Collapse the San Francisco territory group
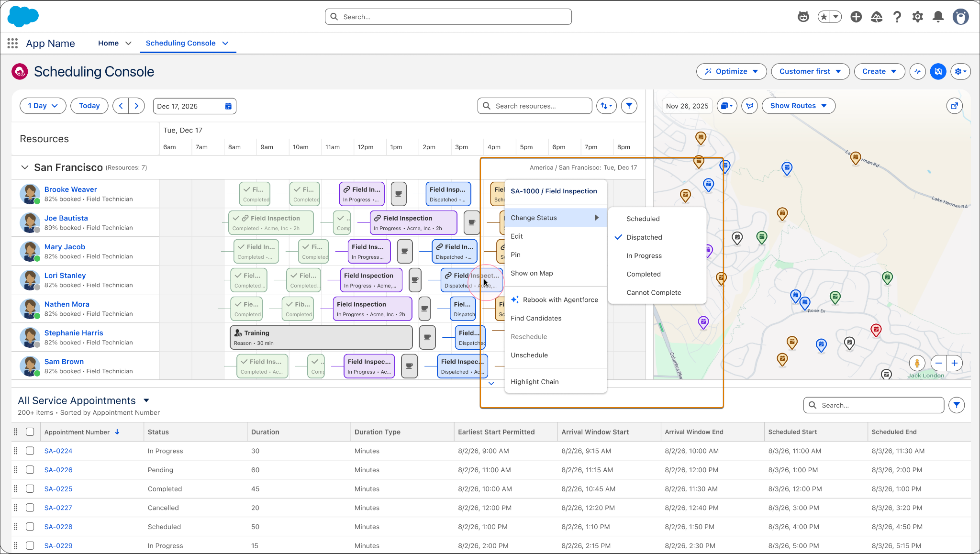Viewport: 980px width, 554px height. 24,167
